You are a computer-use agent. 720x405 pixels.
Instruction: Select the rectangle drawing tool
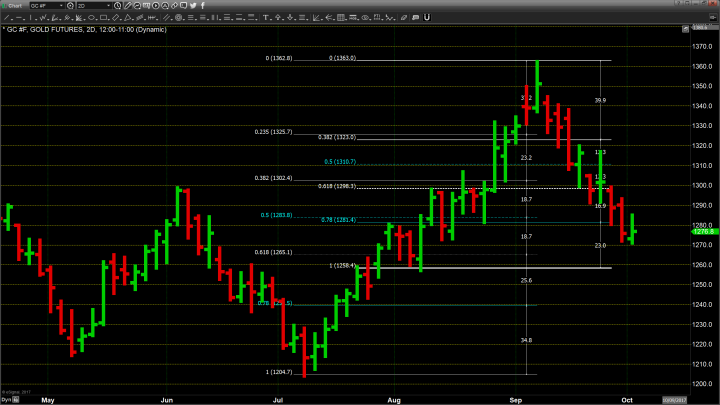click(103, 17)
